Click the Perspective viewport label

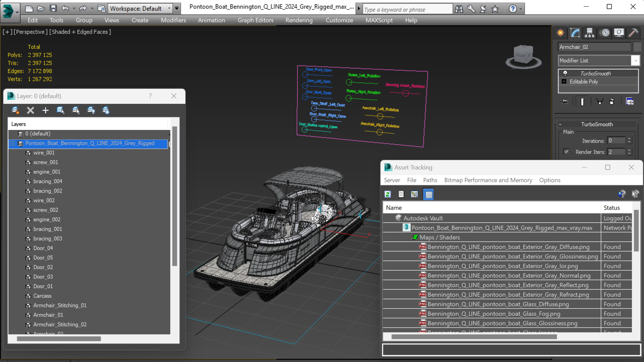(x=30, y=32)
